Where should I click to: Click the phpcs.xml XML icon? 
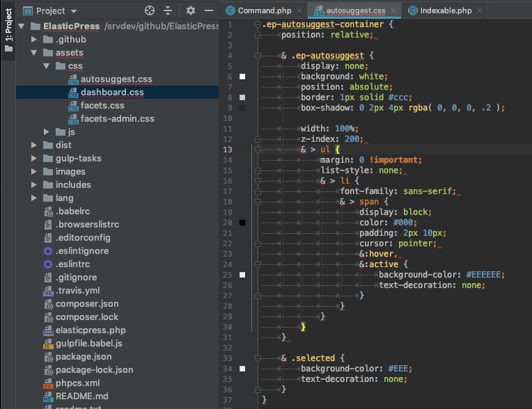point(48,383)
